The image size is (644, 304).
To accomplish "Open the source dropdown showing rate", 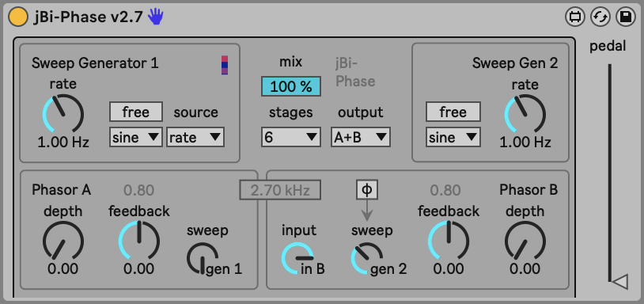I will pyautogui.click(x=195, y=137).
